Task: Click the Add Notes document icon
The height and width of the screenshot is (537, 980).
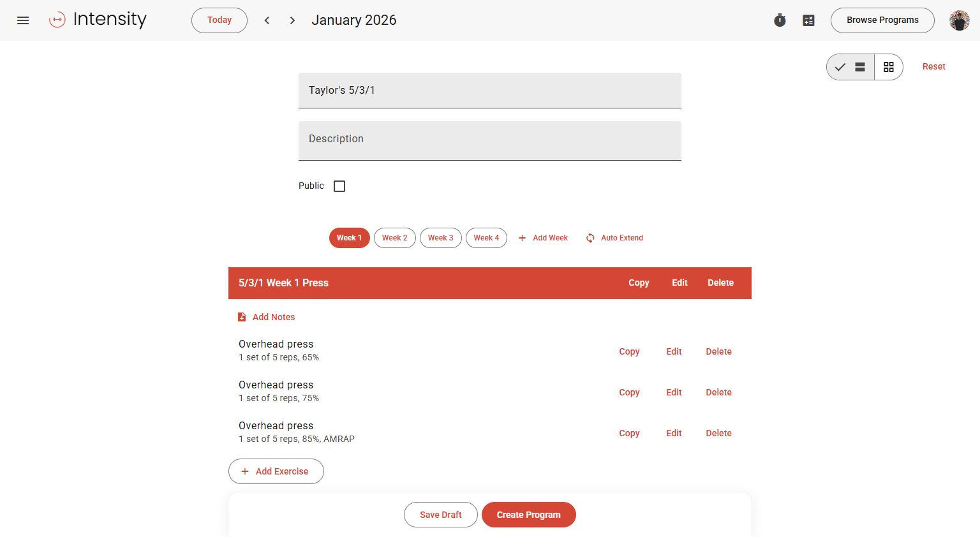Action: coord(242,317)
